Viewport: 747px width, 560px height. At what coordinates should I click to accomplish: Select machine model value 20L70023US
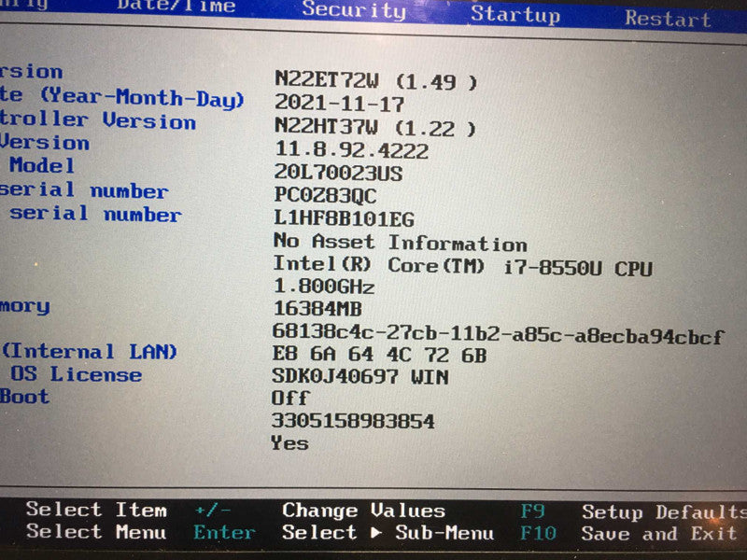pyautogui.click(x=338, y=173)
